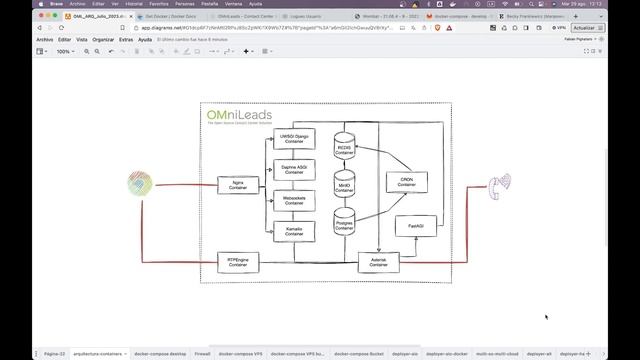This screenshot has width=640, height=360.
Task: Click the add page plus icon
Action: pos(588,354)
